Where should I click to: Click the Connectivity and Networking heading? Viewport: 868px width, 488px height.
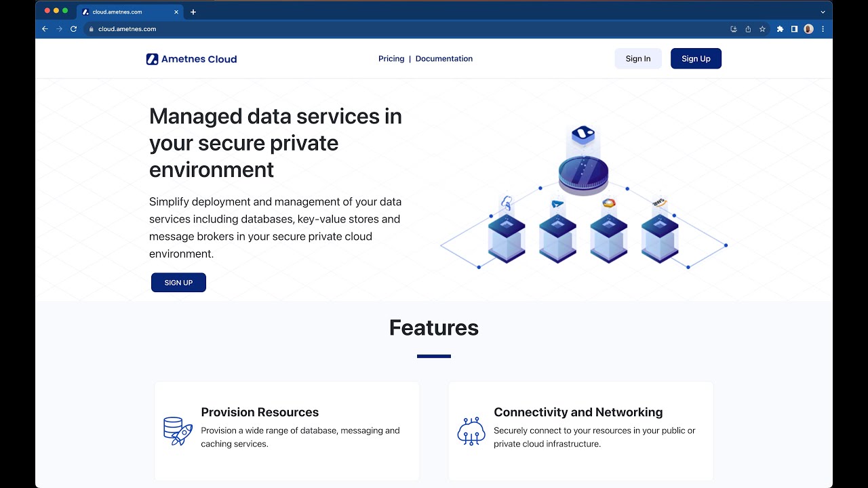pyautogui.click(x=578, y=412)
